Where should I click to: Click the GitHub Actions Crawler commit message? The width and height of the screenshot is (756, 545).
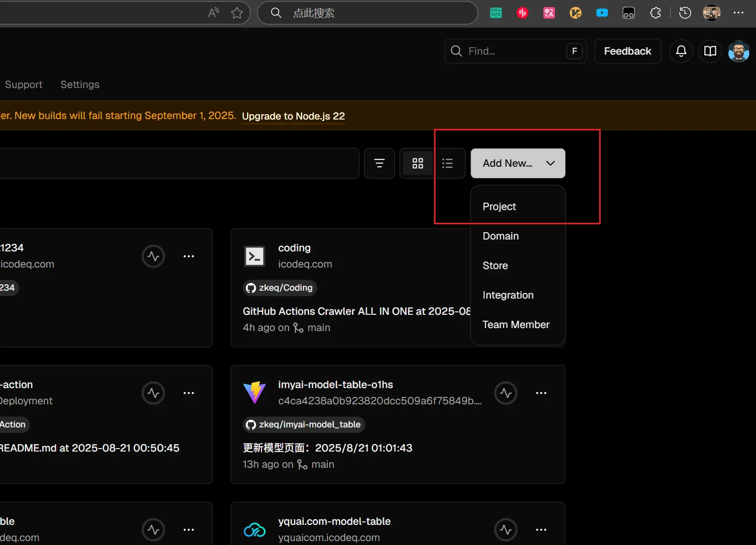point(357,311)
